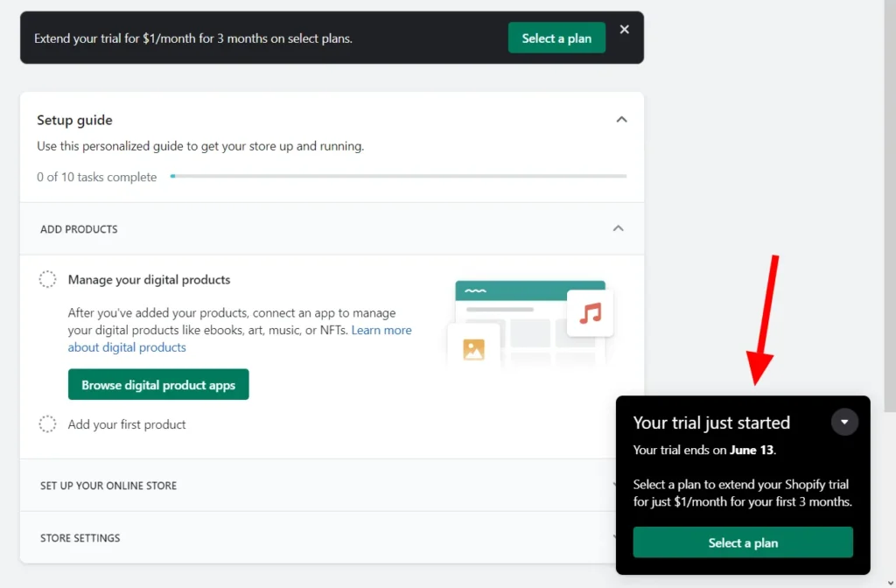Mark Manage your digital products task complete

(47, 279)
